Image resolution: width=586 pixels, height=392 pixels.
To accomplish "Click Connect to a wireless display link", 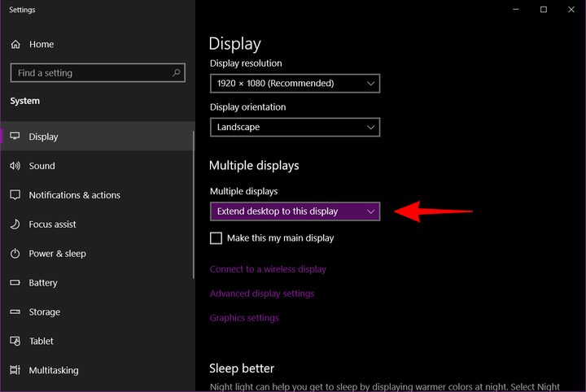I will coord(268,269).
